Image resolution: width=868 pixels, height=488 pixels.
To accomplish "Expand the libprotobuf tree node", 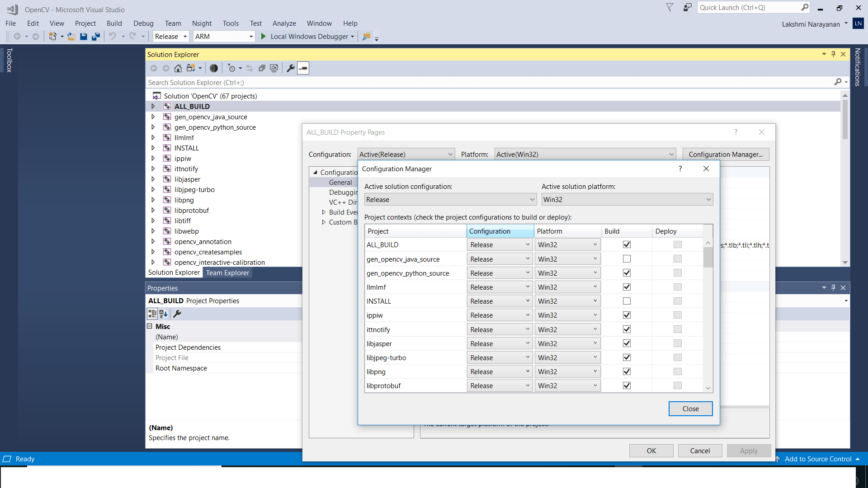I will coord(153,210).
